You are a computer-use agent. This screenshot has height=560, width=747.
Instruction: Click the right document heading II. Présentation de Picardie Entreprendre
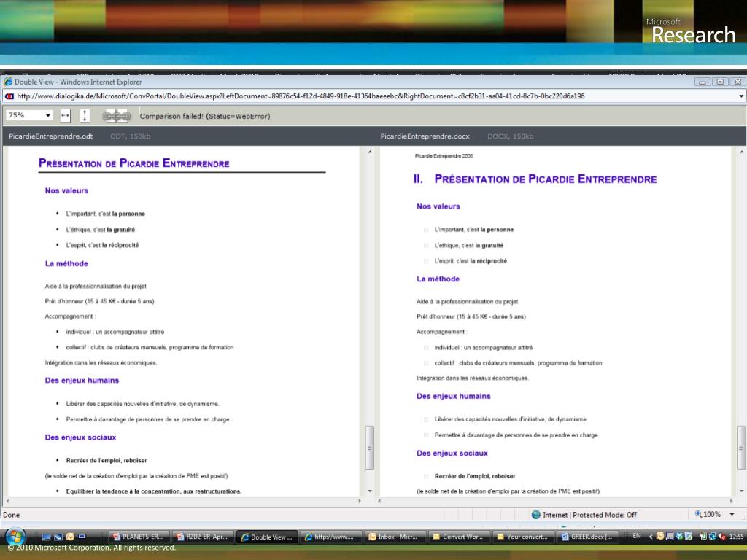tap(535, 179)
